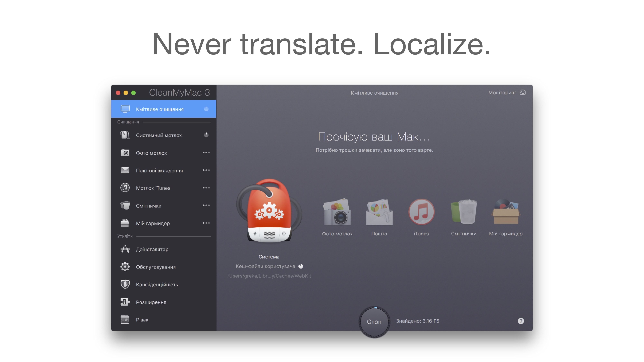The width and height of the screenshot is (644, 362).
Task: Click the Розширення label
Action: 151,302
